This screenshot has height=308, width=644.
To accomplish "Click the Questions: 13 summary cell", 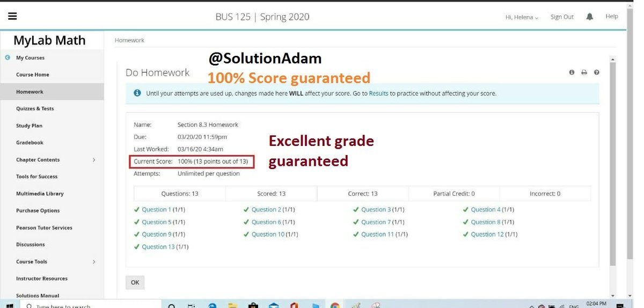I will [x=180, y=194].
